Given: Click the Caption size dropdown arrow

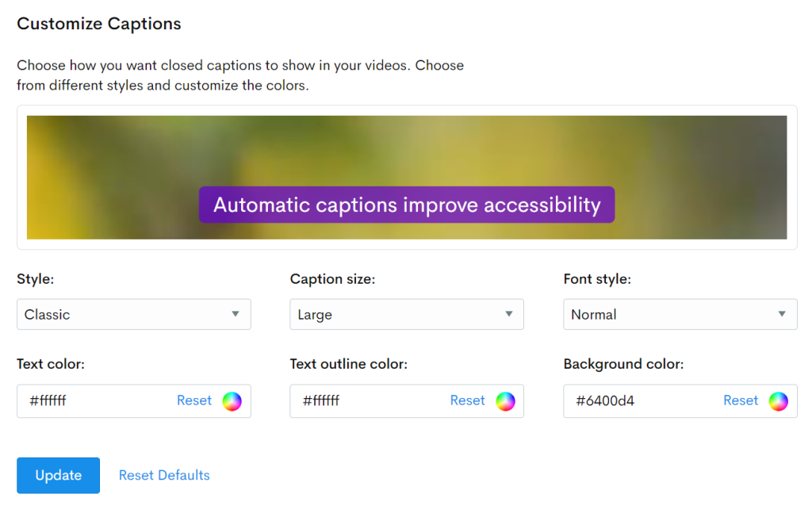Looking at the screenshot, I should tap(508, 314).
